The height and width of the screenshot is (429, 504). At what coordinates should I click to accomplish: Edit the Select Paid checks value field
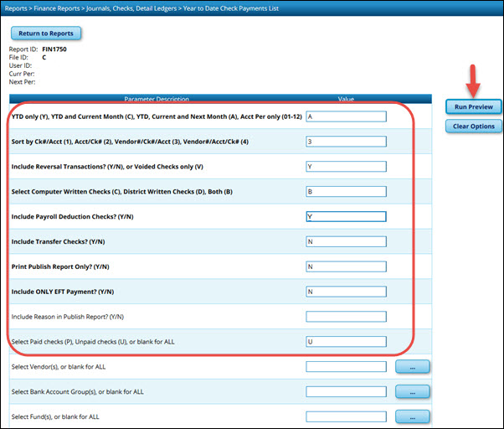click(346, 342)
